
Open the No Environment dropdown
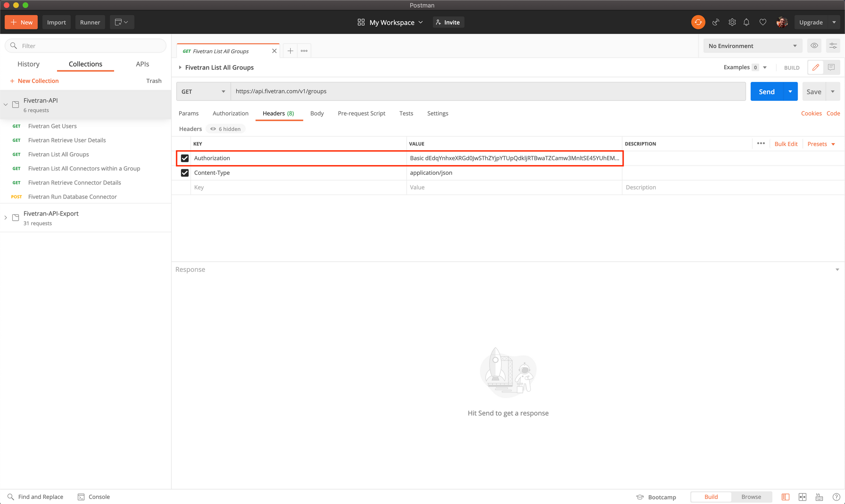pyautogui.click(x=753, y=46)
